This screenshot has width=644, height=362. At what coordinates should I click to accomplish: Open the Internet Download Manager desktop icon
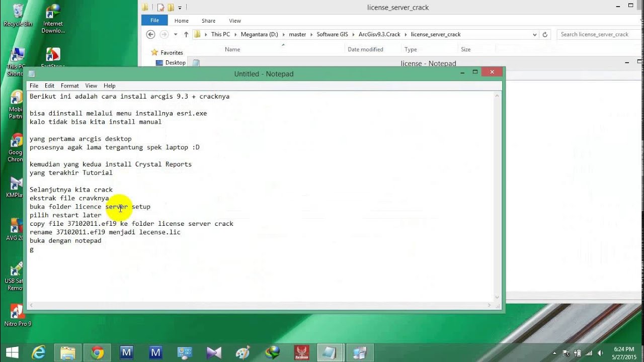pyautogui.click(x=53, y=18)
